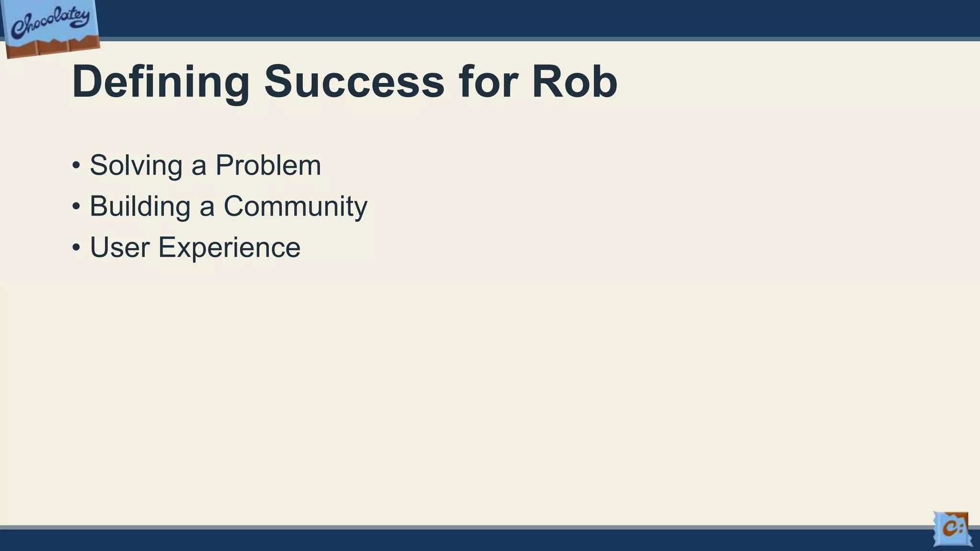980x551 pixels.
Task: Click the word Community in the second bullet
Action: pos(296,207)
